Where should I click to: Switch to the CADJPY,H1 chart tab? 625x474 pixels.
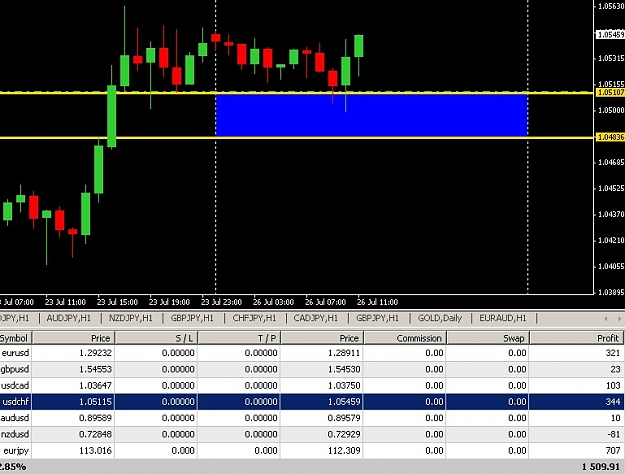pos(316,318)
